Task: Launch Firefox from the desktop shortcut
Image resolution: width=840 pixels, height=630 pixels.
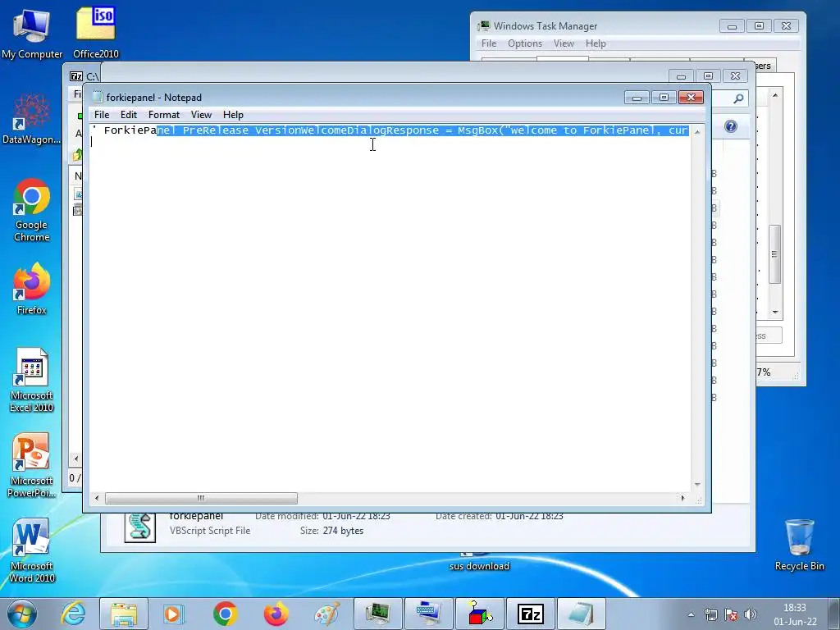Action: tap(32, 290)
